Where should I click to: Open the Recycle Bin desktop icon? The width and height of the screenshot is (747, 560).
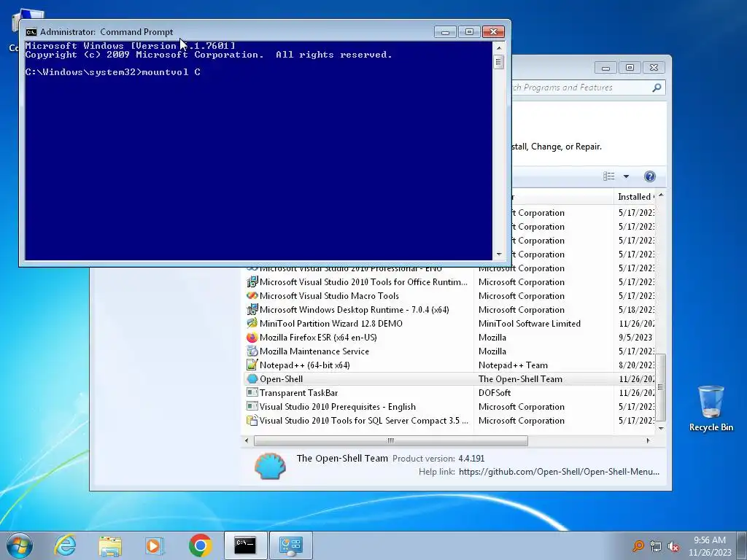point(711,408)
